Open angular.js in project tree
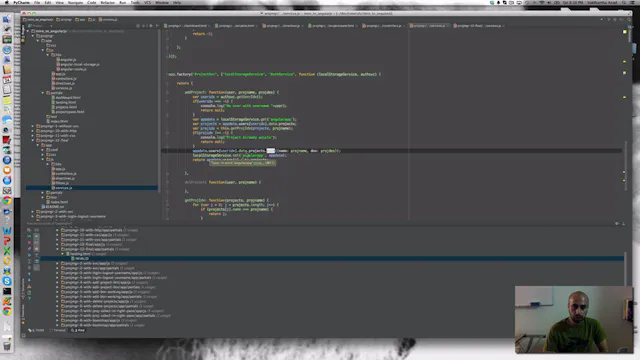 pos(66,60)
